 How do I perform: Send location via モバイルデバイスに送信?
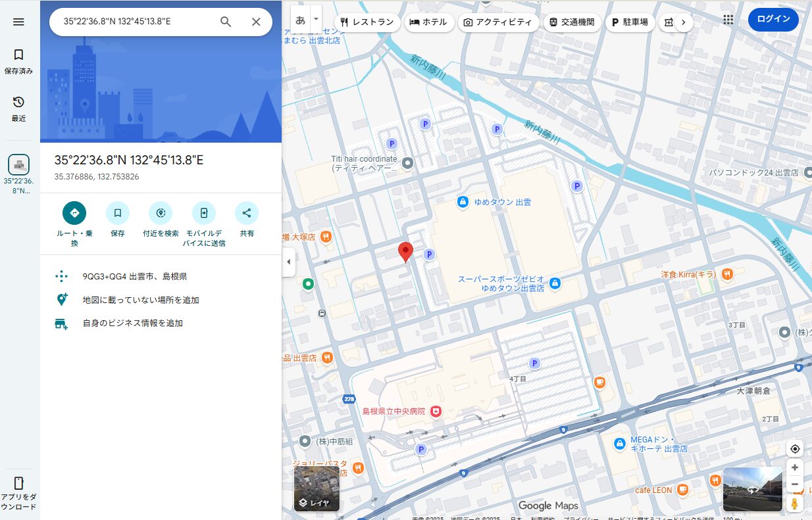point(204,213)
